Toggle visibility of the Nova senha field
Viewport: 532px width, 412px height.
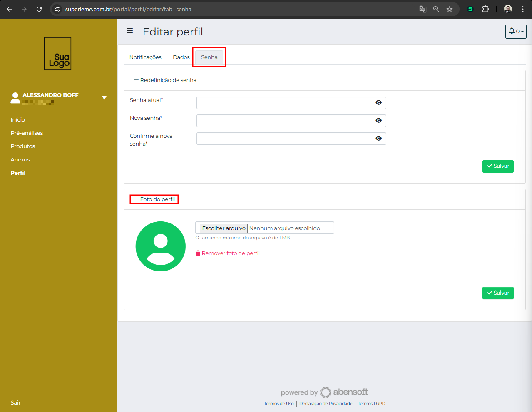pyautogui.click(x=378, y=121)
